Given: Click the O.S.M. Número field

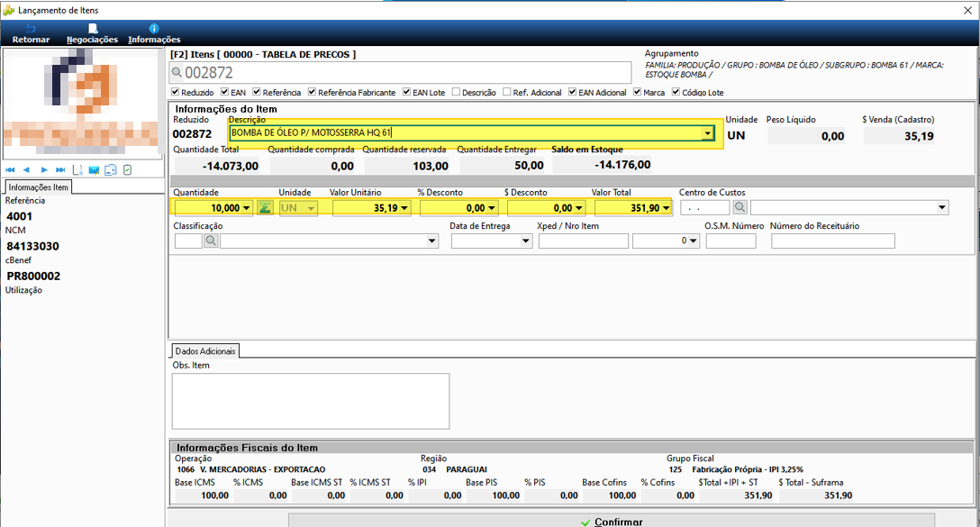Looking at the screenshot, I should [x=730, y=241].
